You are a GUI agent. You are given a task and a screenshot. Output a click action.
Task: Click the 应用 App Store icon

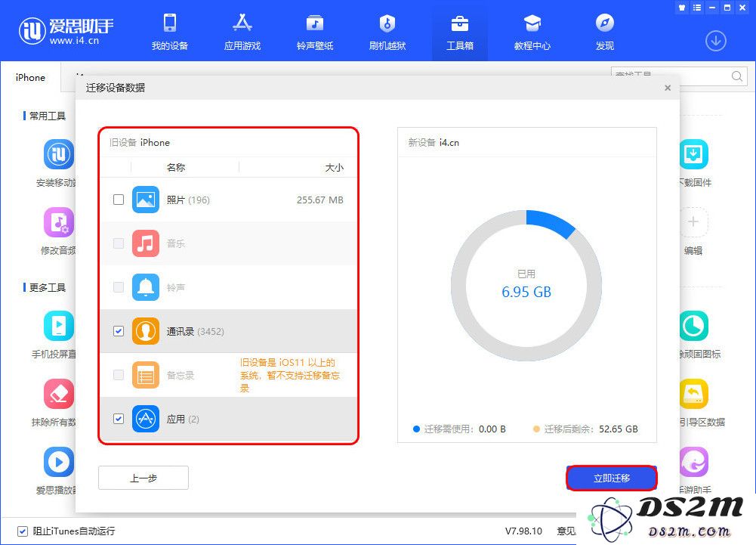pos(146,419)
